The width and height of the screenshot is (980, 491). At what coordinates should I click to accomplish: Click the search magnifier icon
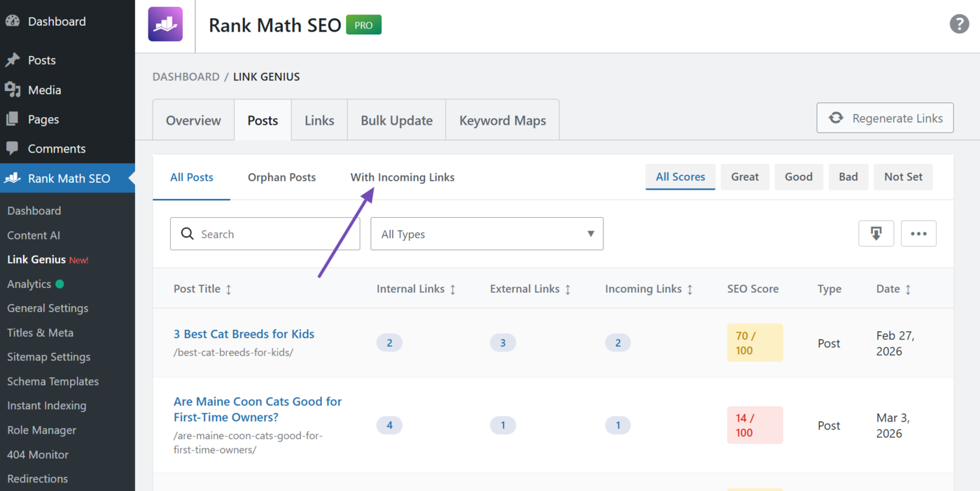tap(187, 233)
